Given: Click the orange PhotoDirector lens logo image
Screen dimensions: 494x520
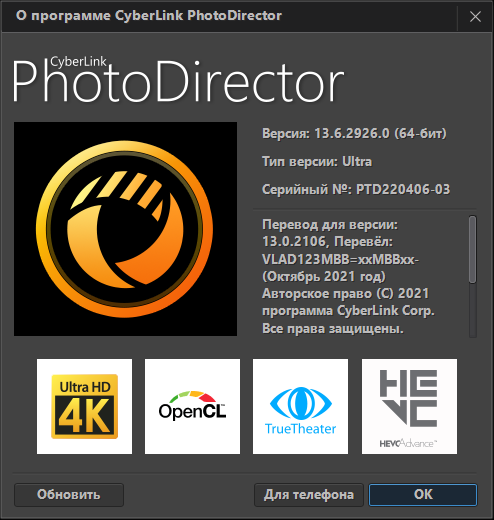Looking at the screenshot, I should click(125, 229).
